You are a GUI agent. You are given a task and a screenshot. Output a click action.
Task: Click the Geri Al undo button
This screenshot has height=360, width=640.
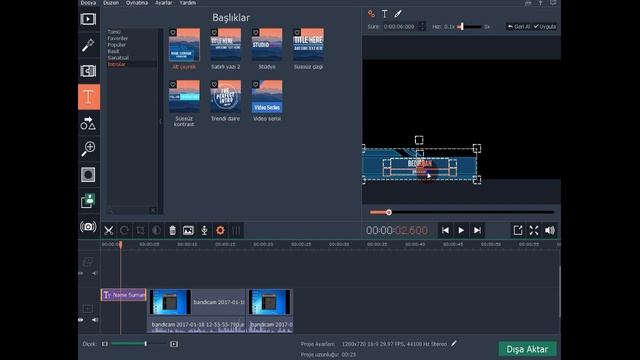[519, 27]
